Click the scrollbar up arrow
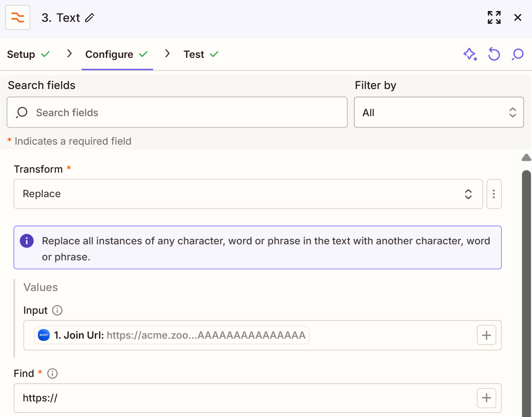 526,158
